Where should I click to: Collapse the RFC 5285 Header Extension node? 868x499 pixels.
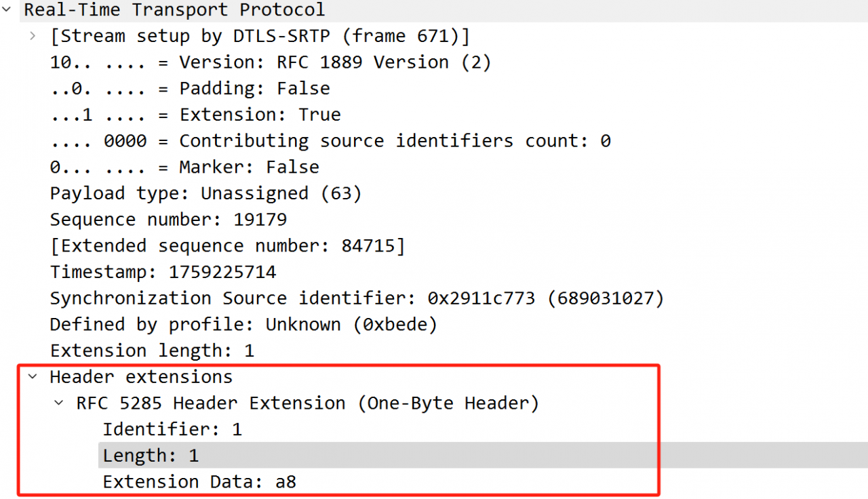(59, 403)
